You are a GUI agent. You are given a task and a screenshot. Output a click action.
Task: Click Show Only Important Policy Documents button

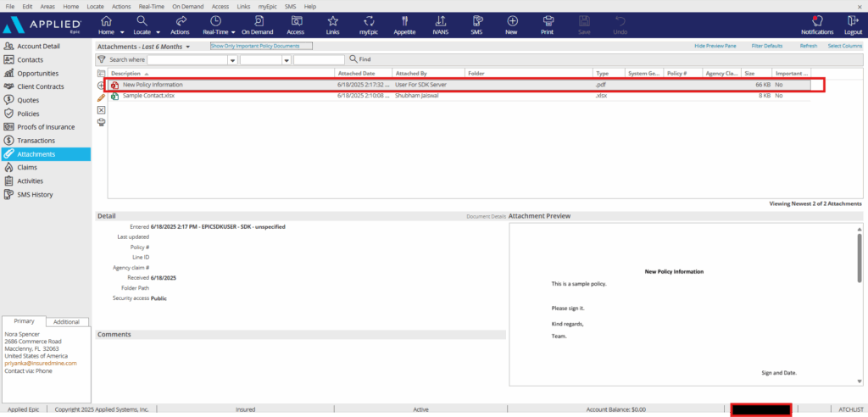pos(261,46)
